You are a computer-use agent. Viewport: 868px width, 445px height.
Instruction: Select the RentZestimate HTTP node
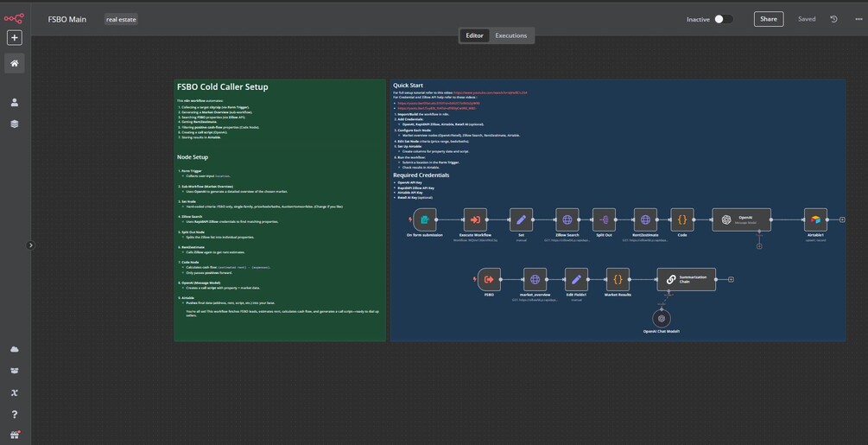(645, 219)
